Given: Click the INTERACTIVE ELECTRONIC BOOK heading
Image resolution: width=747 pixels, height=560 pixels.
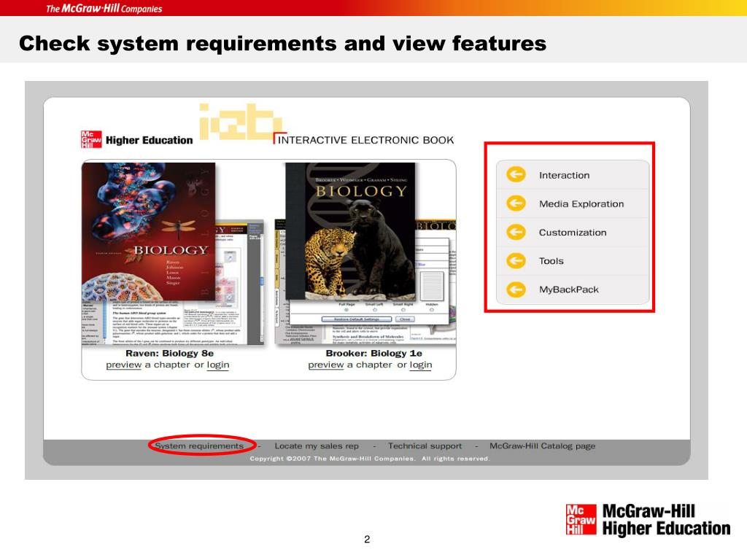Looking at the screenshot, I should coord(365,140).
